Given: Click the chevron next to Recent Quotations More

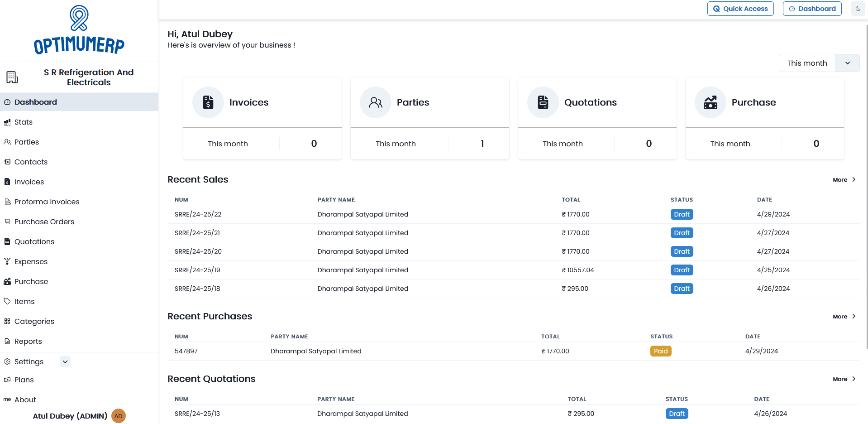Looking at the screenshot, I should 854,379.
